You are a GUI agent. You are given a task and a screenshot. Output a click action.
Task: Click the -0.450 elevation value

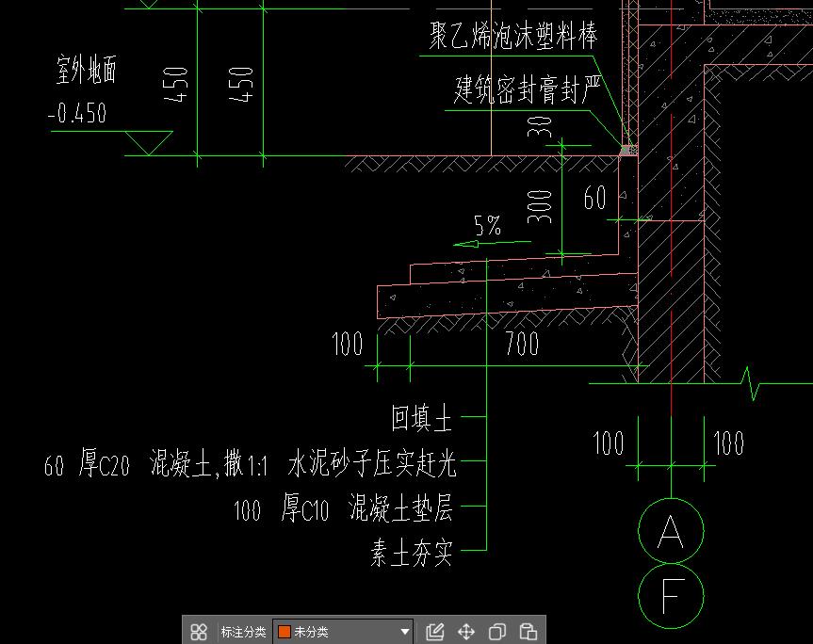click(x=77, y=113)
